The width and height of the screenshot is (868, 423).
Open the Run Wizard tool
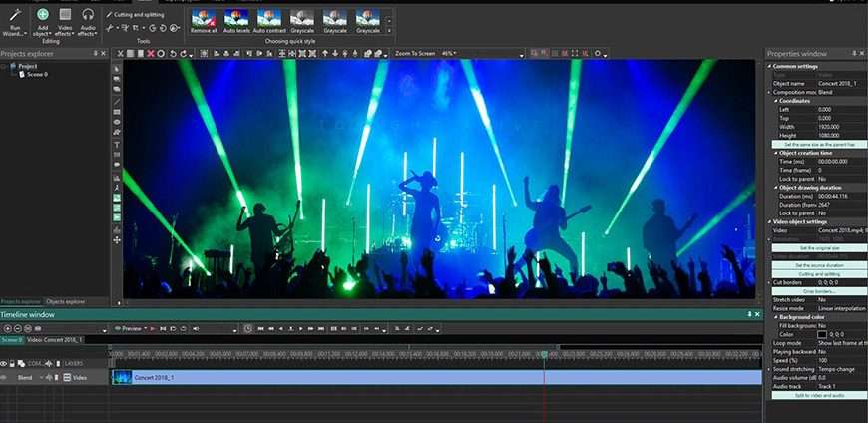[14, 20]
